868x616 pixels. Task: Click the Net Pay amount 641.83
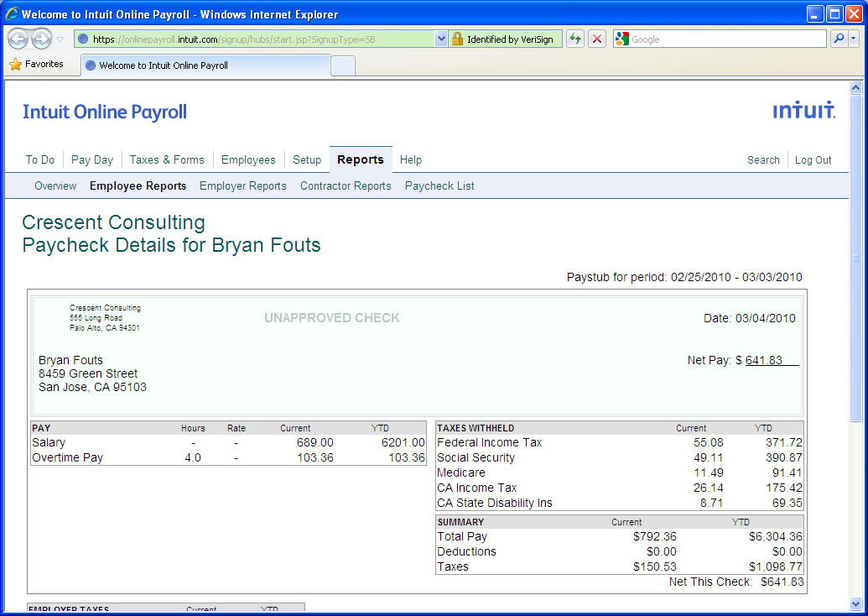[763, 360]
